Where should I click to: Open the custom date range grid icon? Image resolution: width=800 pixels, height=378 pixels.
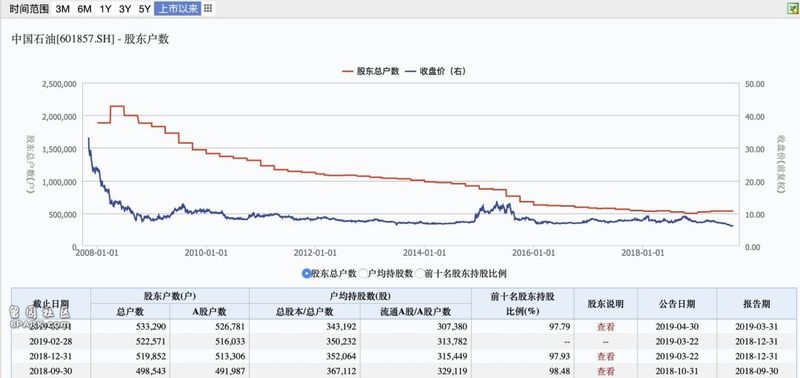point(209,9)
